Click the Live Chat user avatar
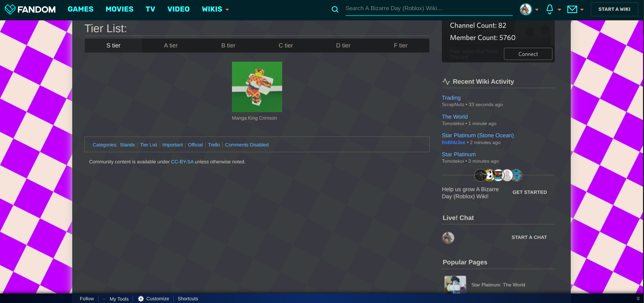The width and height of the screenshot is (644, 303). pyautogui.click(x=448, y=238)
